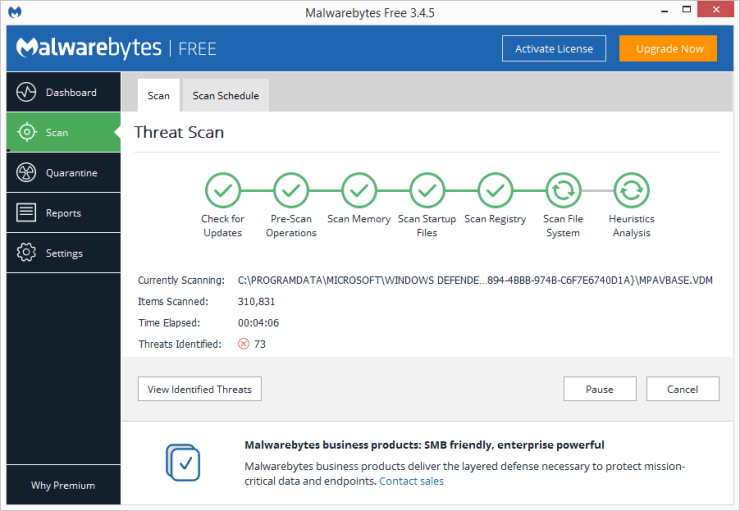Select the Scan tab
This screenshot has height=511, width=740.
click(158, 96)
